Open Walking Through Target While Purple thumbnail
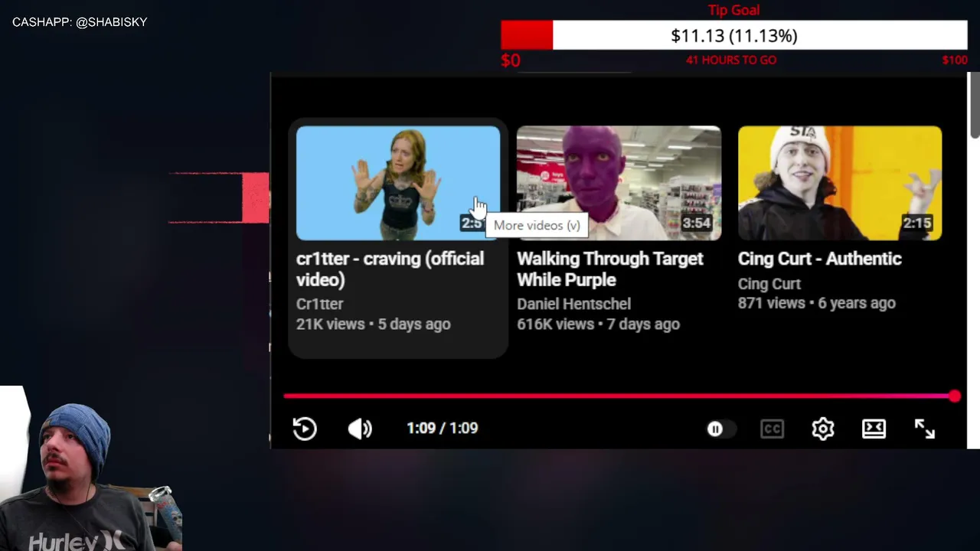 pos(619,183)
